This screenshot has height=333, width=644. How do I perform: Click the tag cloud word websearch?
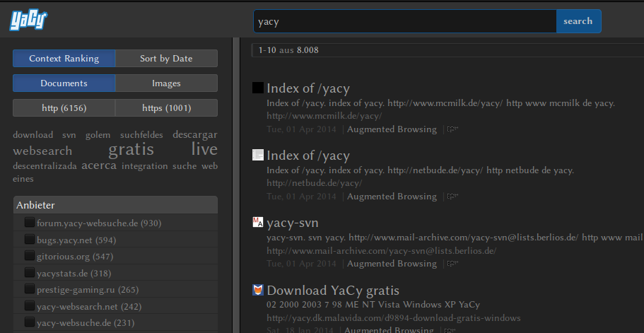[42, 151]
